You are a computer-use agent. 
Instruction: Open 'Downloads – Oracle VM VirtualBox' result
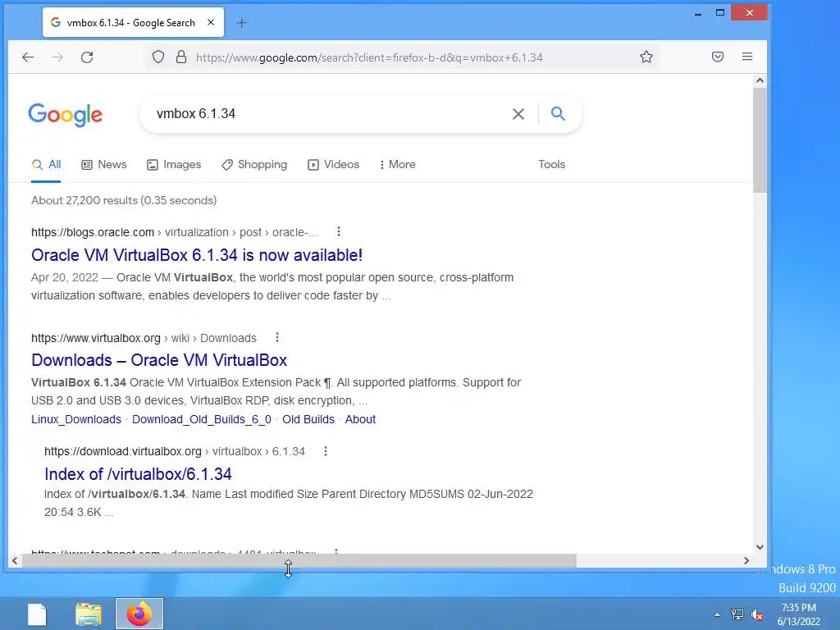[x=159, y=360]
